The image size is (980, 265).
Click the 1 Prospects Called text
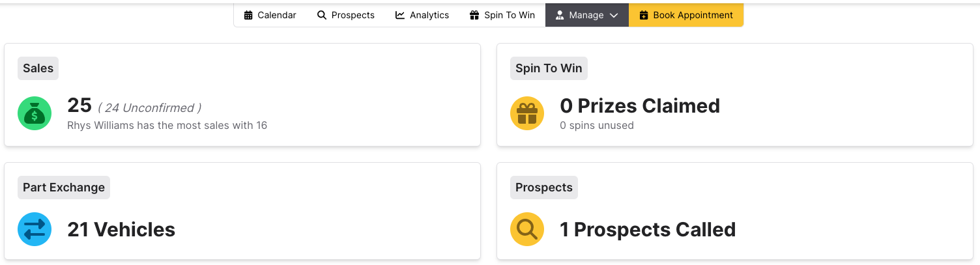[648, 229]
